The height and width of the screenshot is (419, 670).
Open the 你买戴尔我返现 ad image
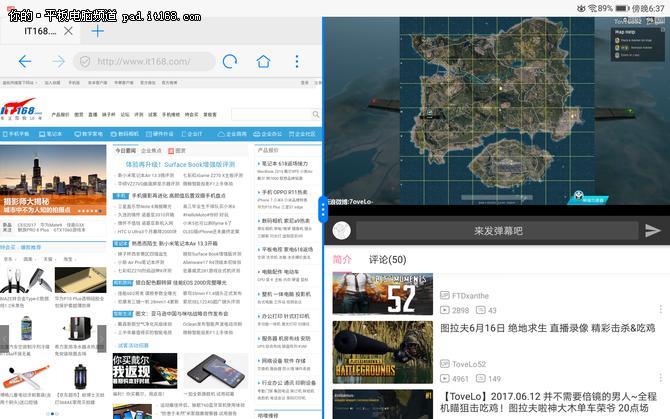[145, 370]
